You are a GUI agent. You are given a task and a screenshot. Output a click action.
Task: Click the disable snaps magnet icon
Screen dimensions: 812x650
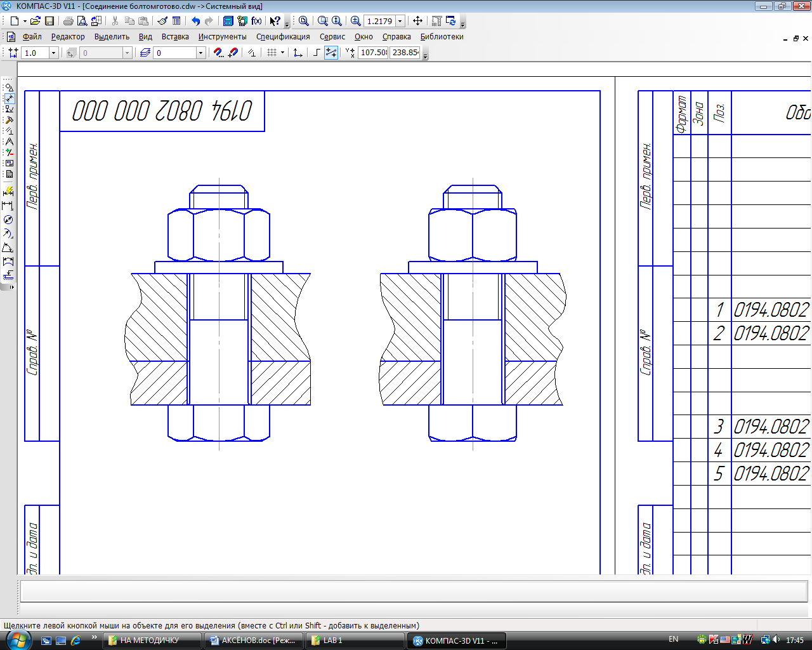[x=232, y=53]
